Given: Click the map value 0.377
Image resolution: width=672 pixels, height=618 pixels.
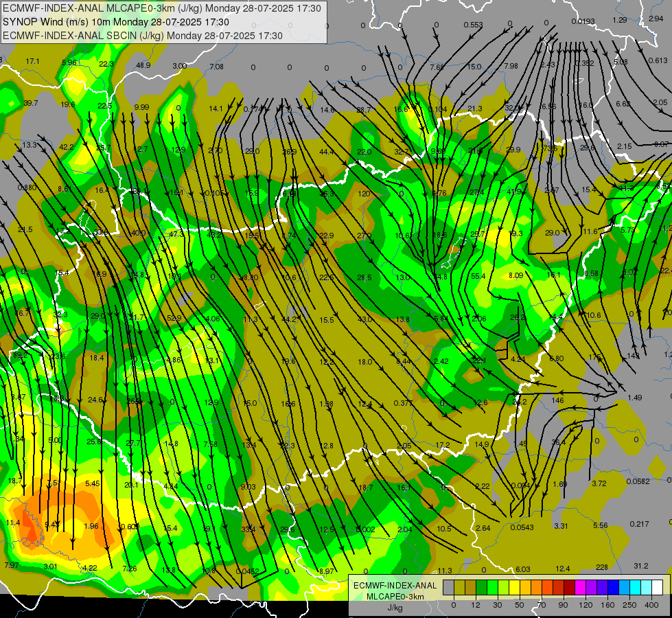Looking at the screenshot, I should 404,403.
